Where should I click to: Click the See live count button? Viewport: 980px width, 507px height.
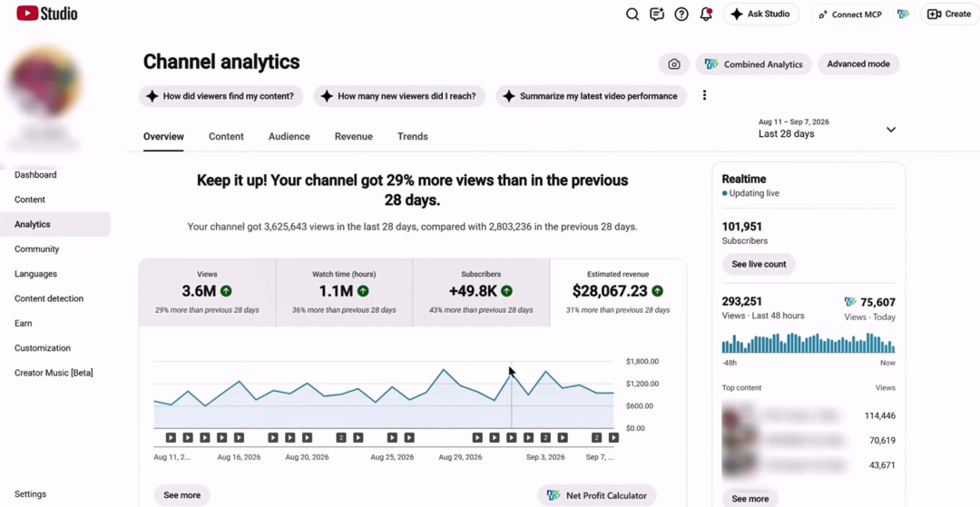pos(759,264)
